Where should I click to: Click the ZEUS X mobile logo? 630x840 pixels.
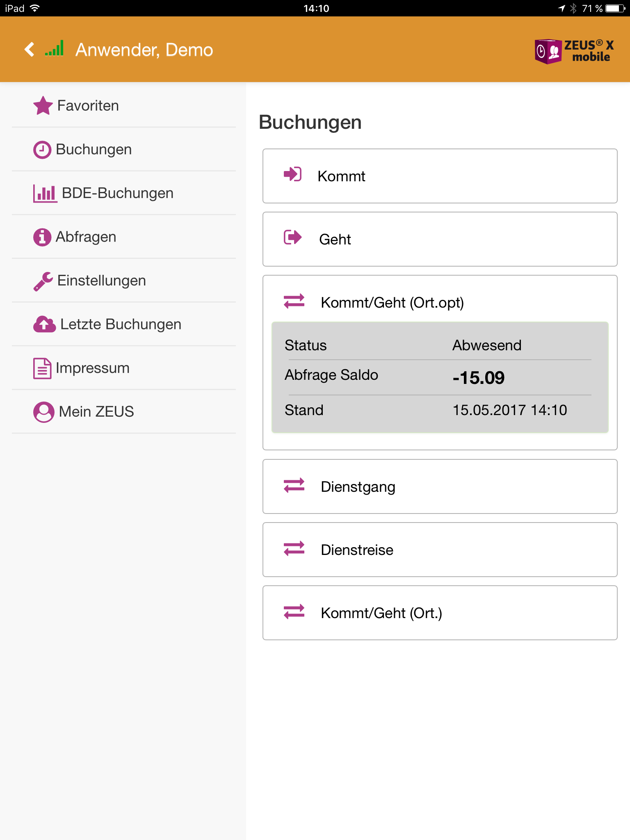tap(573, 52)
